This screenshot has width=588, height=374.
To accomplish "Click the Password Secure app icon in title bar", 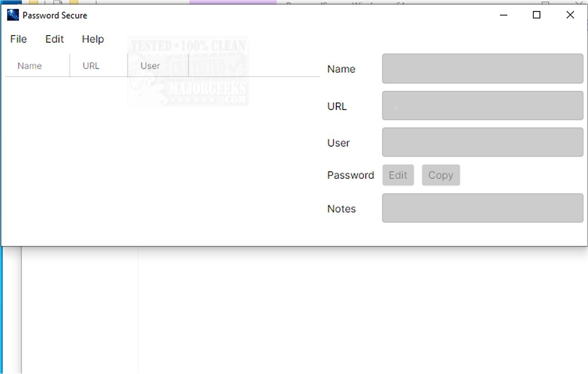I will pos(13,15).
